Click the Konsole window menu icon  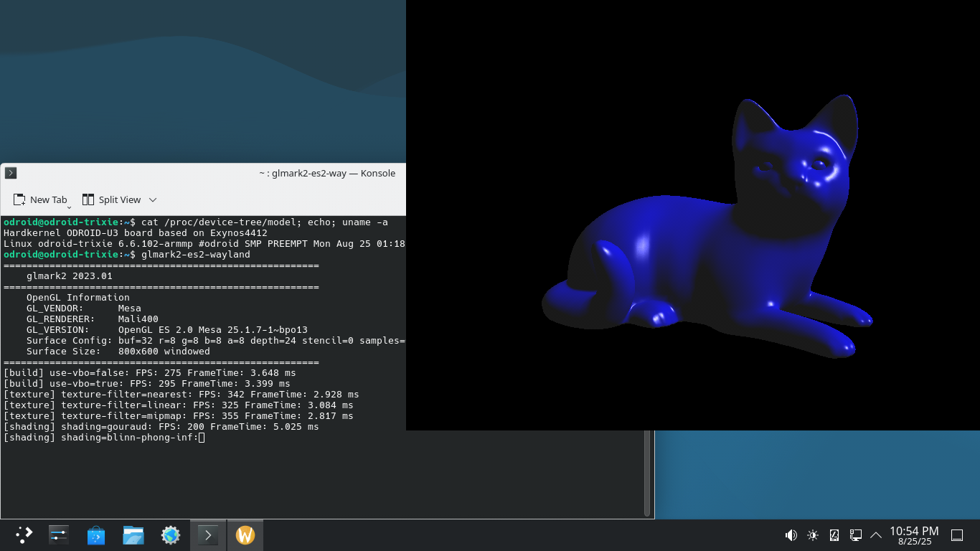point(10,173)
